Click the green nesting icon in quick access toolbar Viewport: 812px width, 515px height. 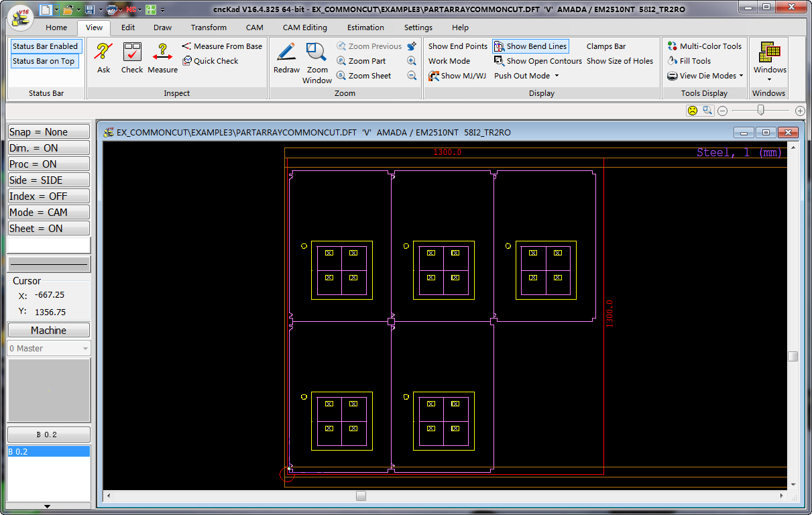click(152, 9)
